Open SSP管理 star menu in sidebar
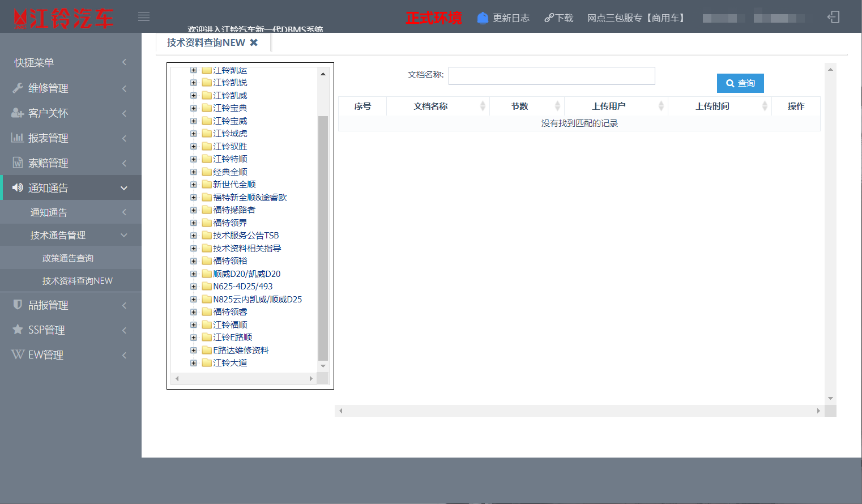Viewport: 862px width, 504px height. [46, 330]
